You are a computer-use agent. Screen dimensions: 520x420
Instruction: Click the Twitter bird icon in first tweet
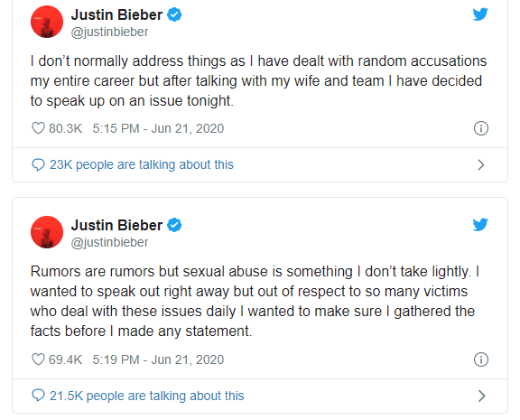pyautogui.click(x=480, y=14)
